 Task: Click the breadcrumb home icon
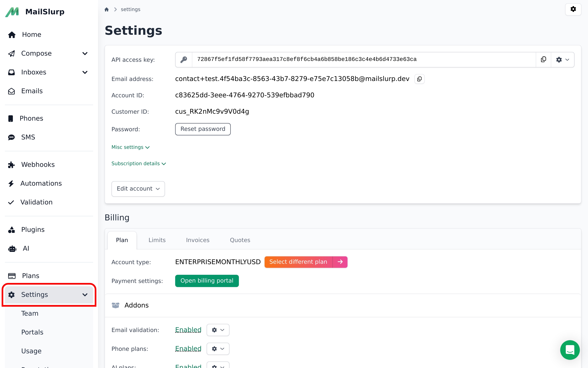[106, 9]
